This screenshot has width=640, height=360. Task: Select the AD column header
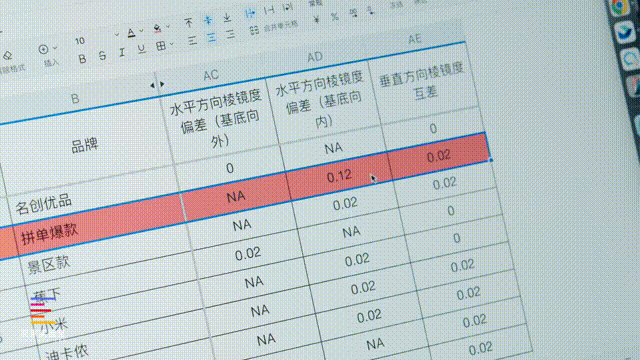click(315, 57)
